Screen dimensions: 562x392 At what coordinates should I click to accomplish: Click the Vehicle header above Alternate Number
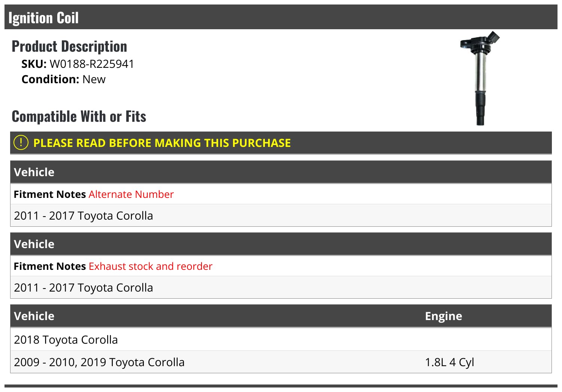pyautogui.click(x=34, y=172)
